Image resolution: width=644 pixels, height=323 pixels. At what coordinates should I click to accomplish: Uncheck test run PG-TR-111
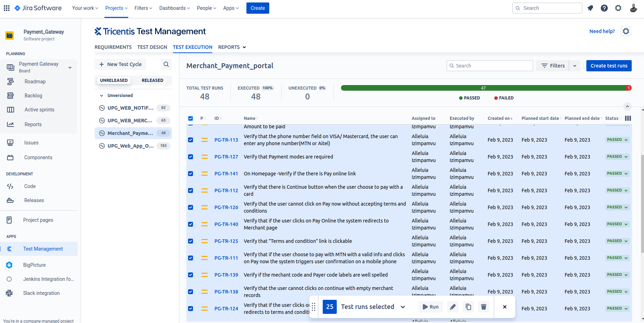click(x=191, y=258)
